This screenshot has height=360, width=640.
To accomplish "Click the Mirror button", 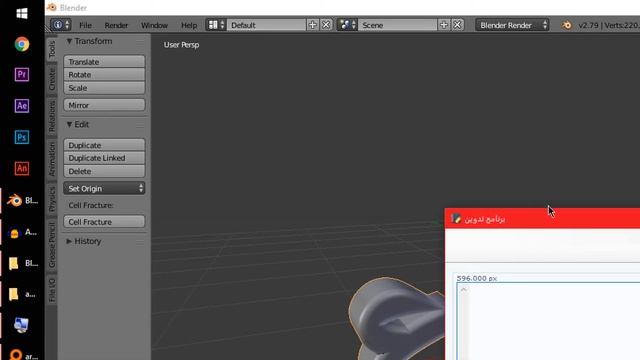I will click(104, 105).
